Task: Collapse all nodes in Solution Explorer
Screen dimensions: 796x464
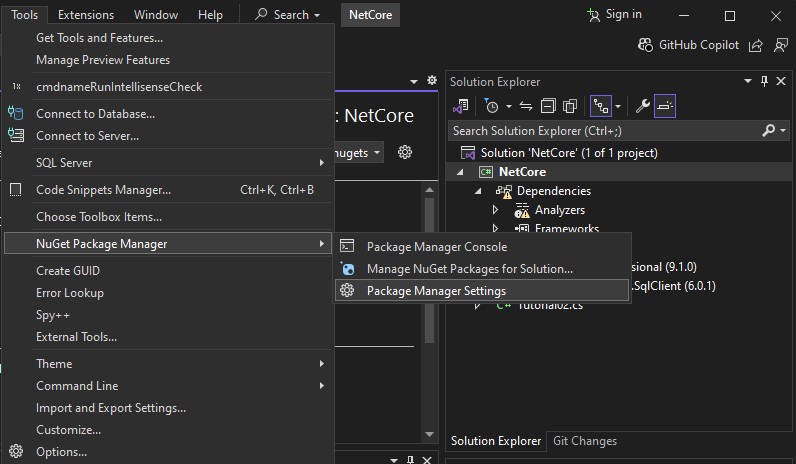Action: [548, 106]
